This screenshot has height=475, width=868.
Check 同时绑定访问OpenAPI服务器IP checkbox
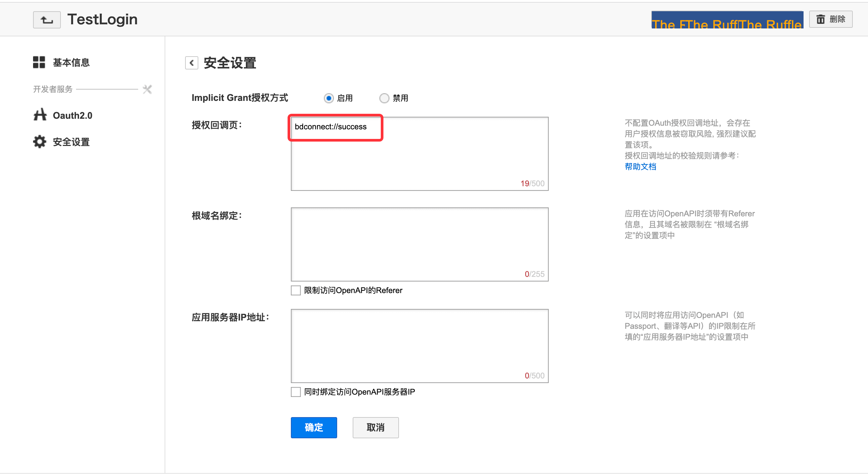(296, 392)
